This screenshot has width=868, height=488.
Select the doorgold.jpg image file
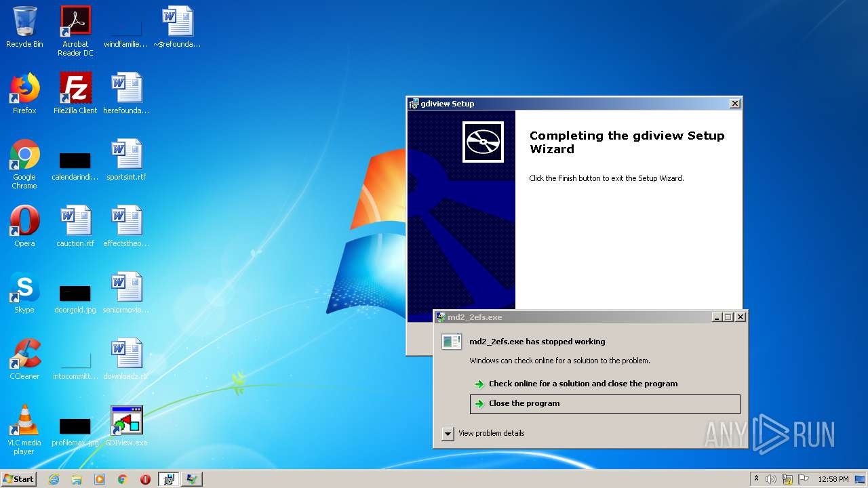(x=75, y=299)
